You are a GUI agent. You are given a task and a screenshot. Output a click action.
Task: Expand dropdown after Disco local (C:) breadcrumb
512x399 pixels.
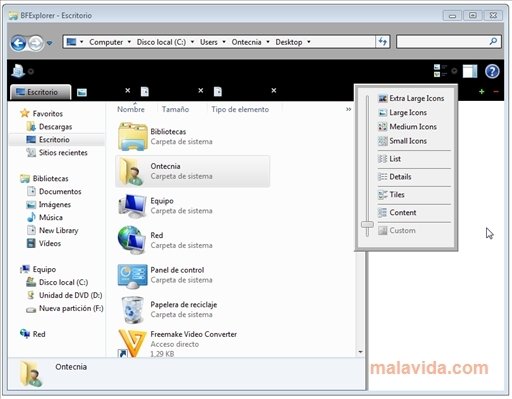click(192, 42)
